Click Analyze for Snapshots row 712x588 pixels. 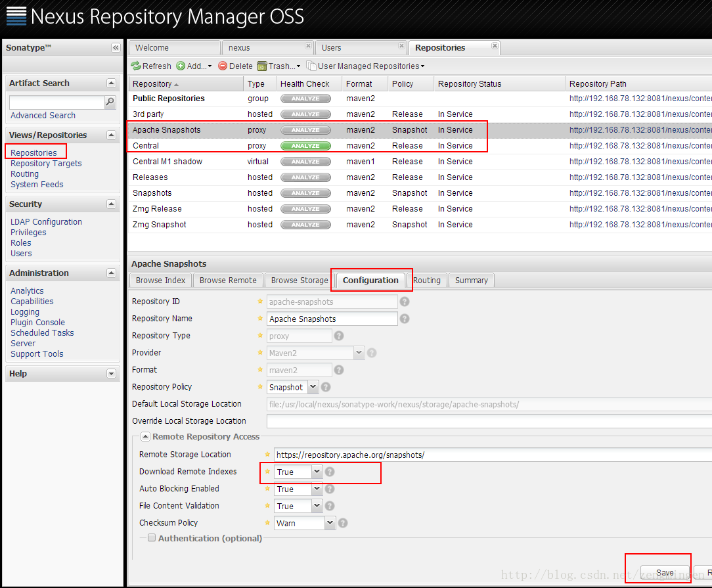[x=305, y=193]
